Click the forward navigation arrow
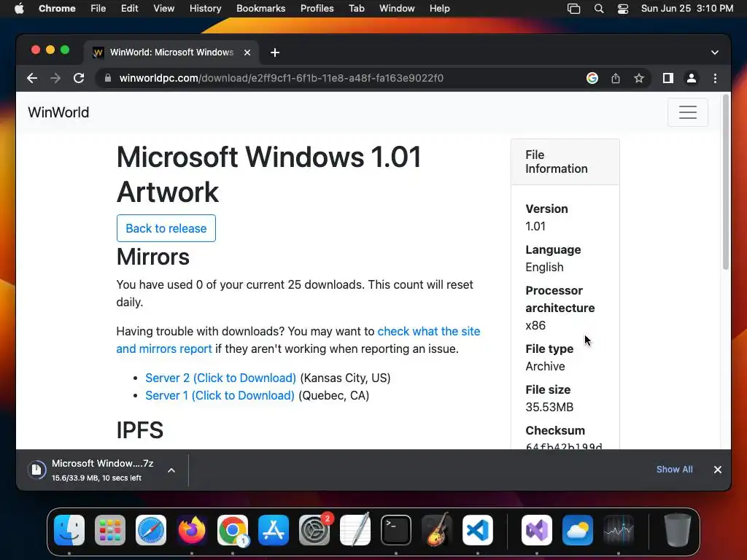747x560 pixels. pos(55,78)
